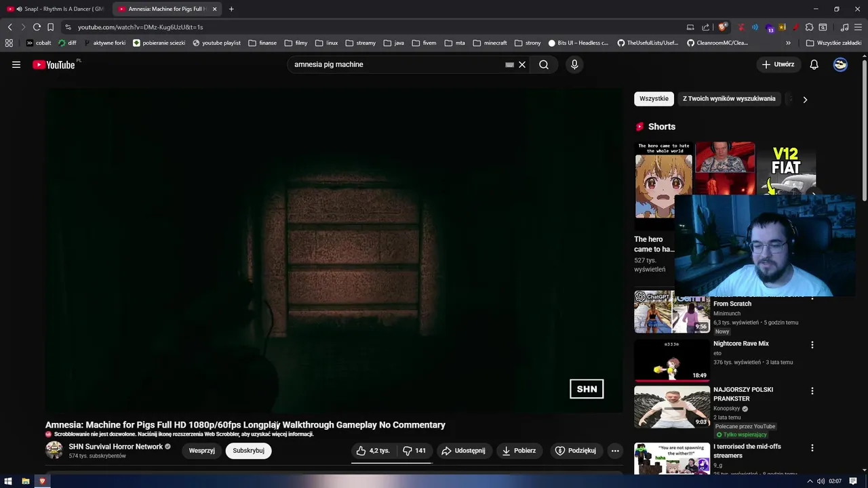Open the linux bookmarks folder
The height and width of the screenshot is (488, 868).
(x=327, y=43)
